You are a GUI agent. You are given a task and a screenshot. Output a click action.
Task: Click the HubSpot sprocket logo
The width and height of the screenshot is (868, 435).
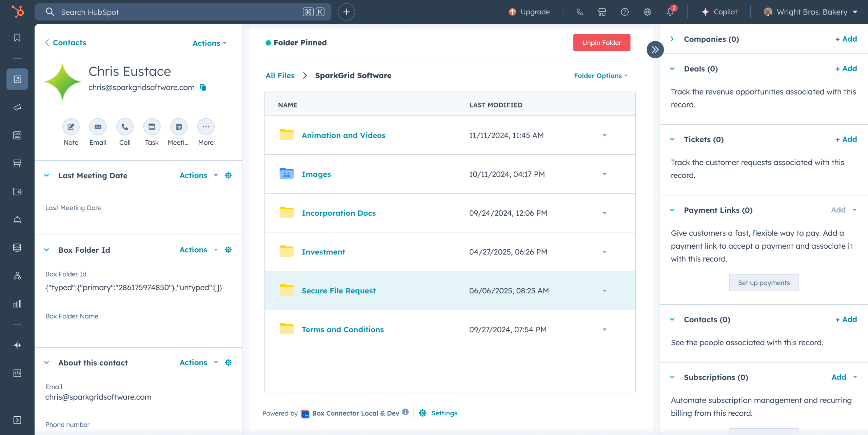18,12
